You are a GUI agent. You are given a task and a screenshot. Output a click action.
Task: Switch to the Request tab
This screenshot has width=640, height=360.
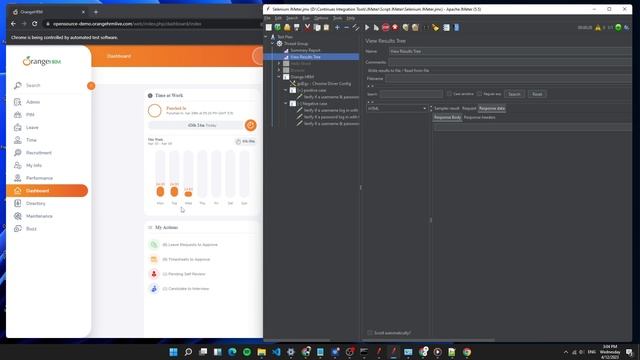pyautogui.click(x=469, y=109)
